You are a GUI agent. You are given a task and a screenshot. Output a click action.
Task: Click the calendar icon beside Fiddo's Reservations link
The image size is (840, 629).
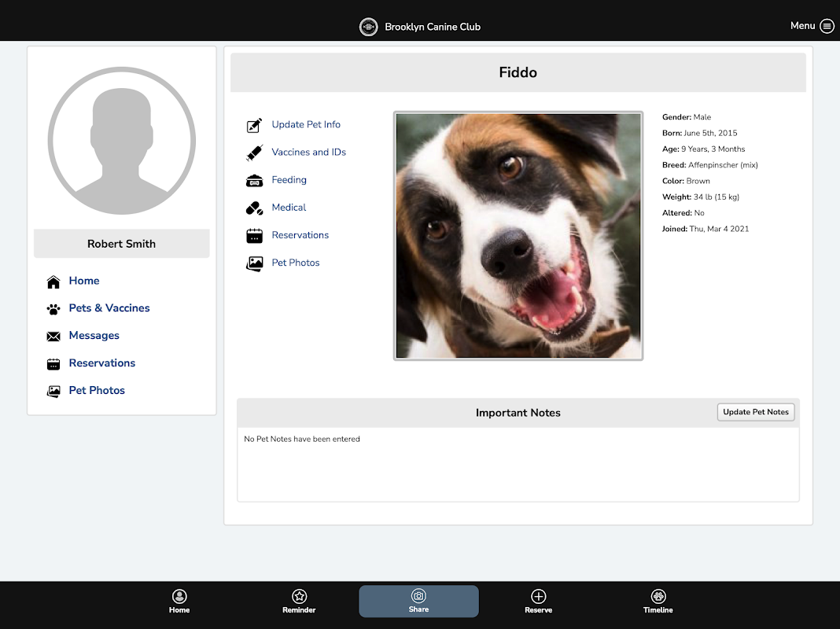254,236
